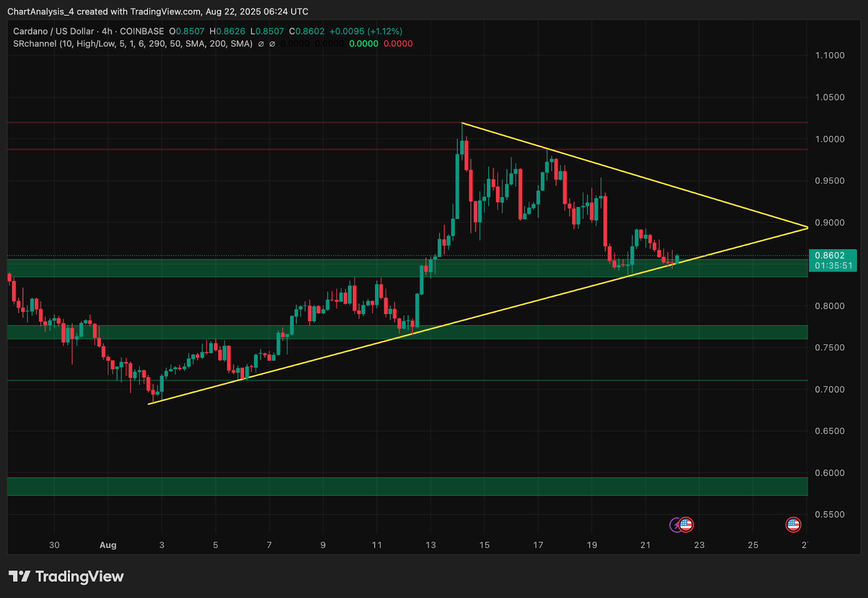This screenshot has width=868, height=598.
Task: Click the 30 label on the time axis
Action: [x=54, y=545]
